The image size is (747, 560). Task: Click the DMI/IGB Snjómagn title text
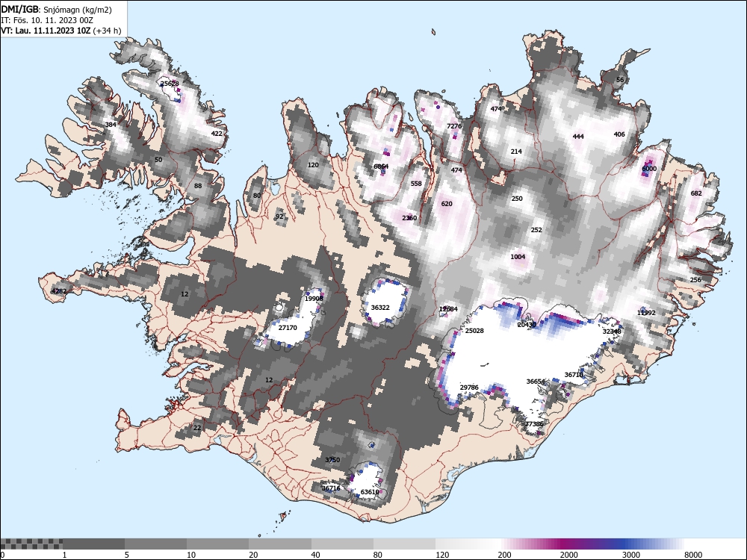(x=56, y=10)
